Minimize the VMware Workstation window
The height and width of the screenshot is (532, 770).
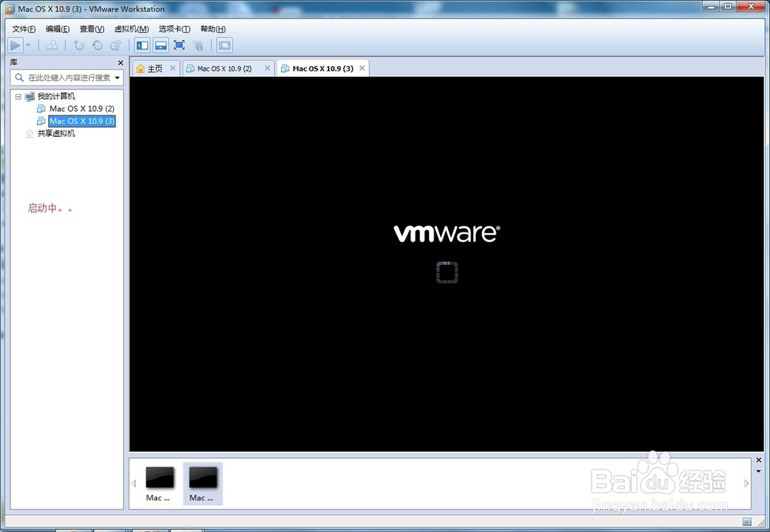click(711, 6)
